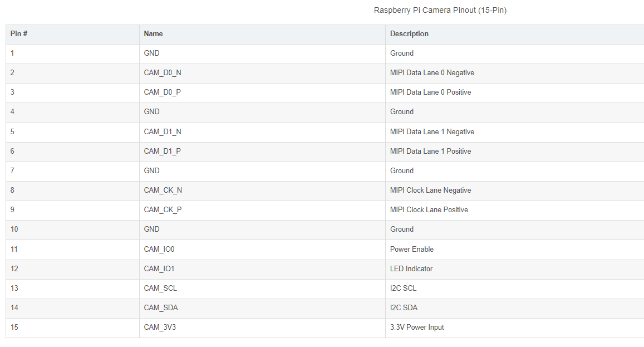Select the CAM_D0_N name cell
This screenshot has width=644, height=347.
tap(163, 73)
